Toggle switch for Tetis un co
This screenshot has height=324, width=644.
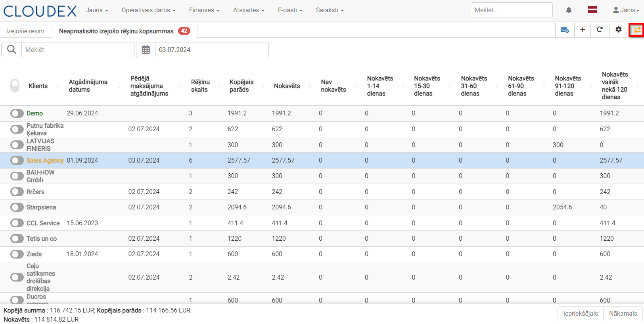[x=17, y=238]
